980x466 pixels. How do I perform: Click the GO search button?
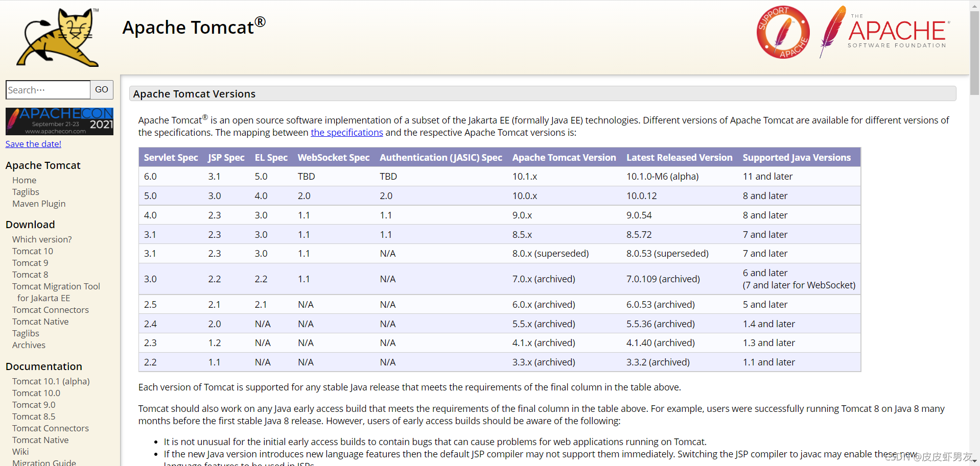point(102,90)
